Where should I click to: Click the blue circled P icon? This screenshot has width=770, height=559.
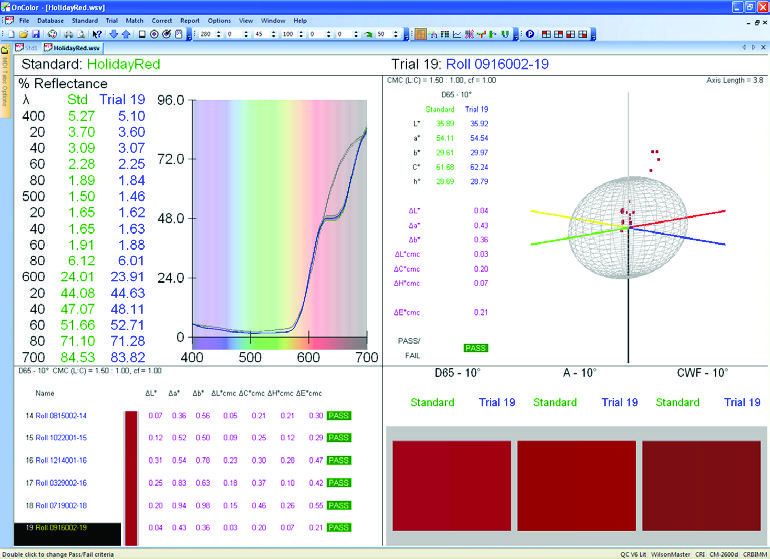[530, 34]
